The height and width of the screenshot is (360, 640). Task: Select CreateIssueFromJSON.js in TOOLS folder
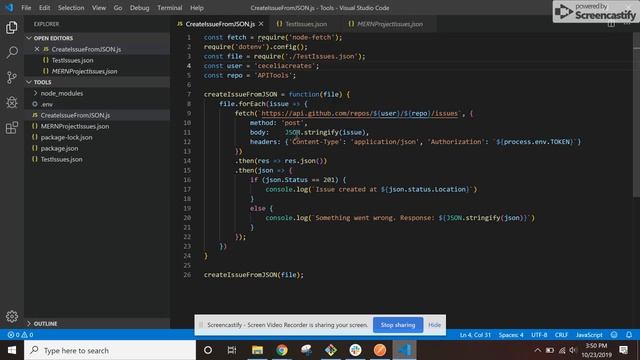pyautogui.click(x=97, y=115)
